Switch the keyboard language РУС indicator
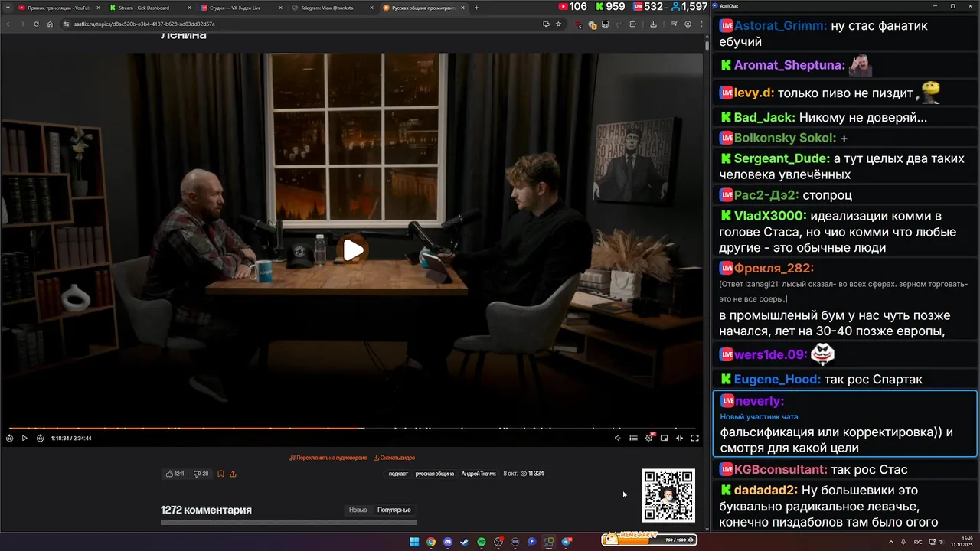This screenshot has width=980, height=551. click(x=919, y=542)
